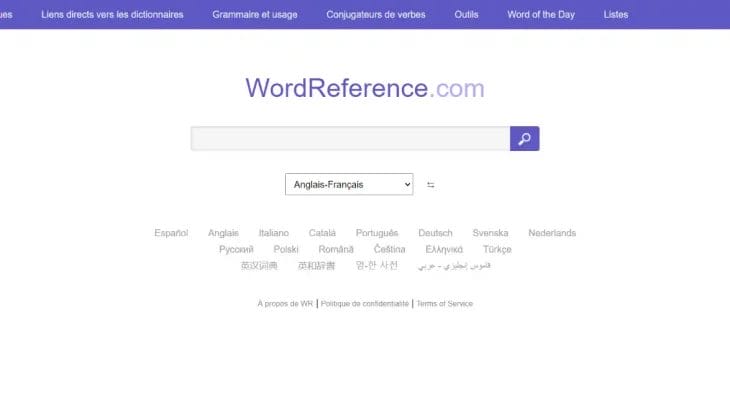Open the Outils menu

point(466,15)
